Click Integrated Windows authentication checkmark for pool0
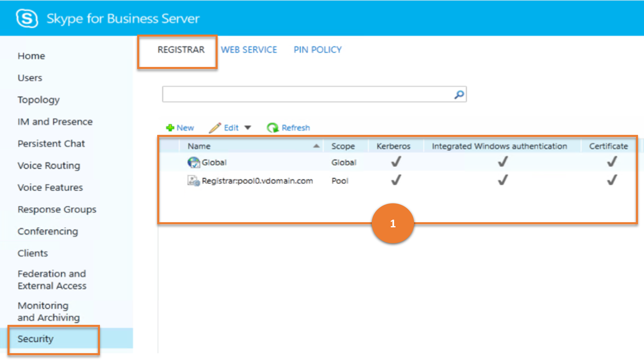 click(503, 180)
